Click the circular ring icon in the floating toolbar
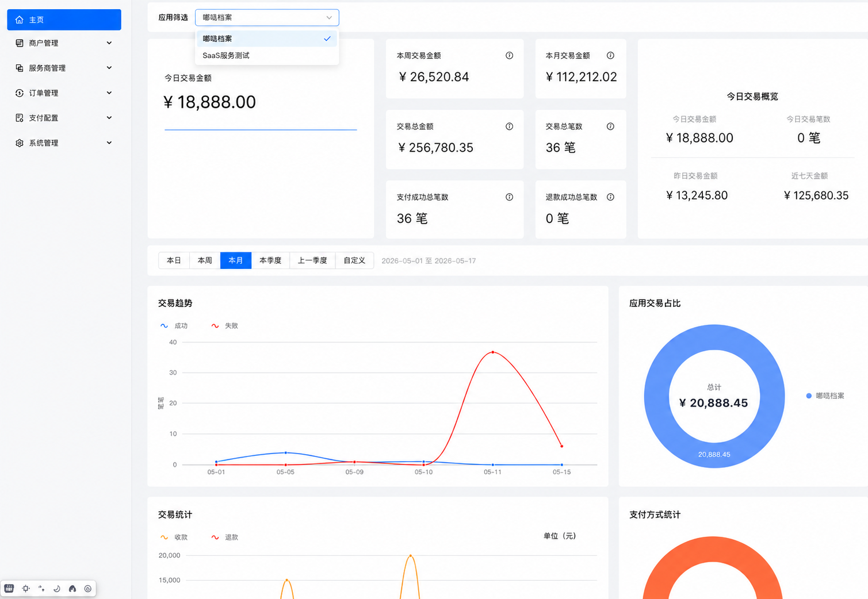This screenshot has height=599, width=868. (x=88, y=589)
